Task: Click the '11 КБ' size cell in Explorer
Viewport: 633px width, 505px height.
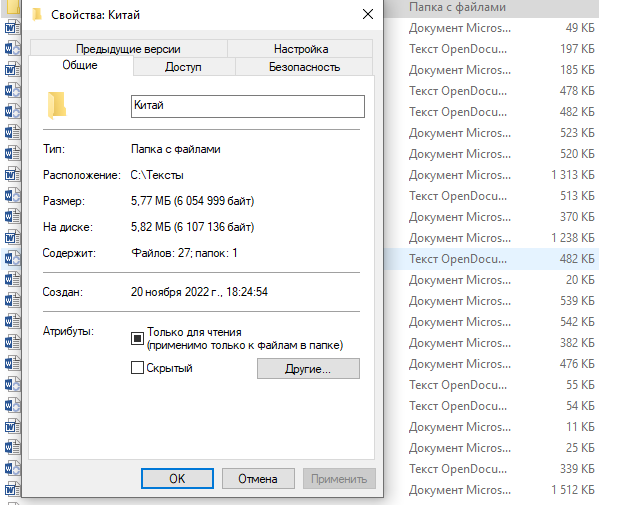Action: point(581,427)
